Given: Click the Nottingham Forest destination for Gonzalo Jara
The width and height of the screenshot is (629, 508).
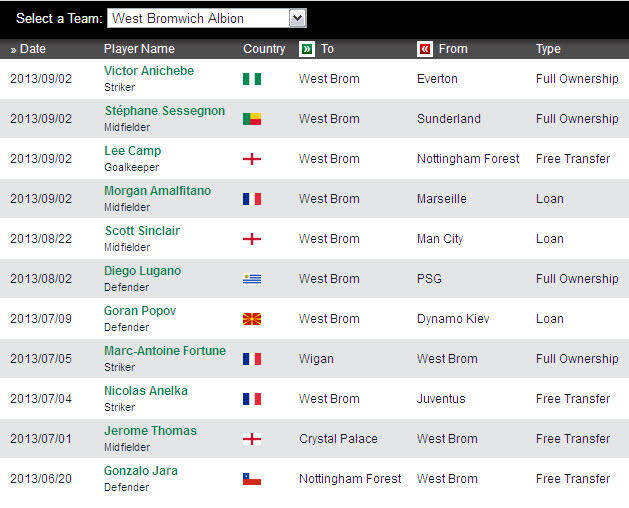Looking at the screenshot, I should tap(350, 479).
